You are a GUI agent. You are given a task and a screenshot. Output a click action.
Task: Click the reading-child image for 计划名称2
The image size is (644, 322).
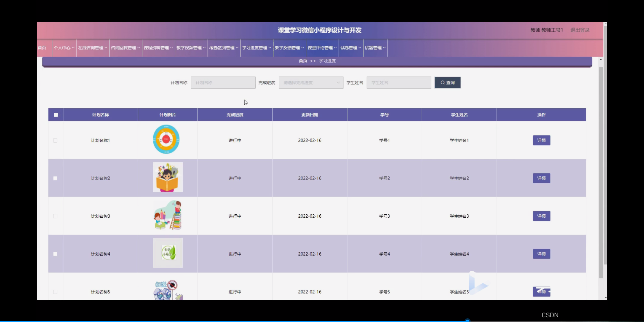tap(167, 177)
